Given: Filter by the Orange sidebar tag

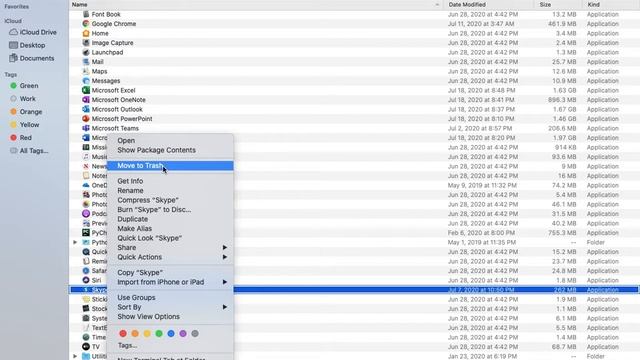Looking at the screenshot, I should 26,112.
